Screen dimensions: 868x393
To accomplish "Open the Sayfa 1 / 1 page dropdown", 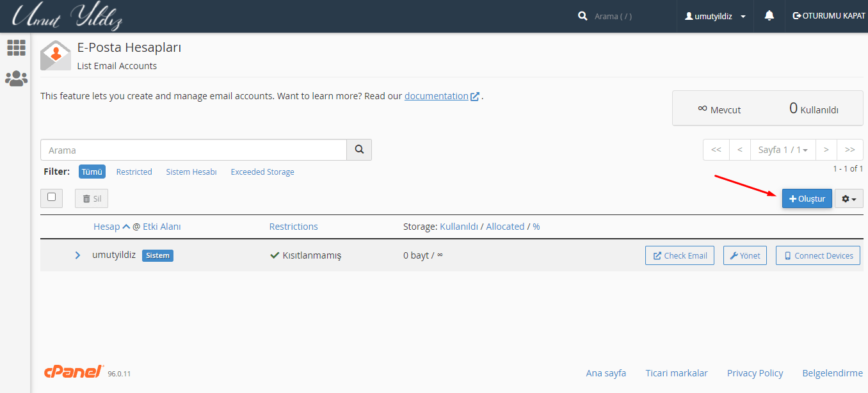I will (x=782, y=150).
